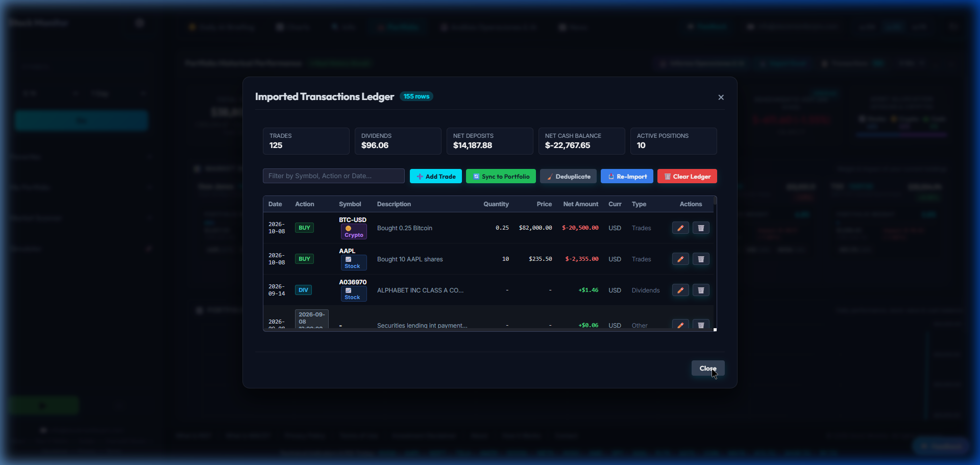This screenshot has width=980, height=465.
Task: Edit the AAPL trade with pencil icon
Action: (x=680, y=259)
